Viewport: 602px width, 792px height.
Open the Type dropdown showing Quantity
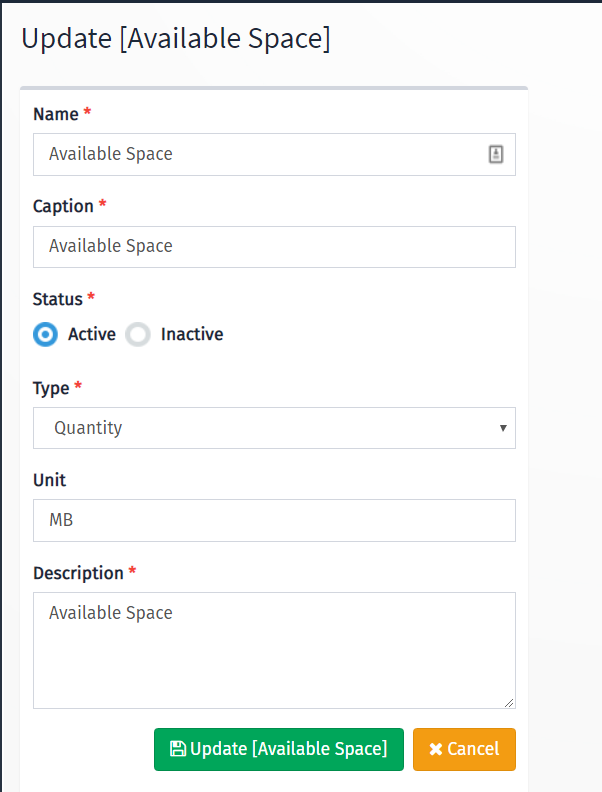point(274,428)
